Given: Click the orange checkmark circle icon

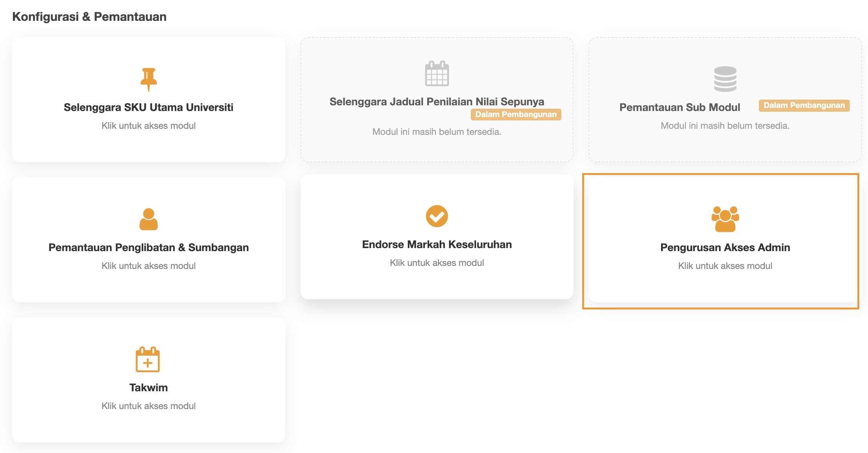Looking at the screenshot, I should click(x=437, y=216).
